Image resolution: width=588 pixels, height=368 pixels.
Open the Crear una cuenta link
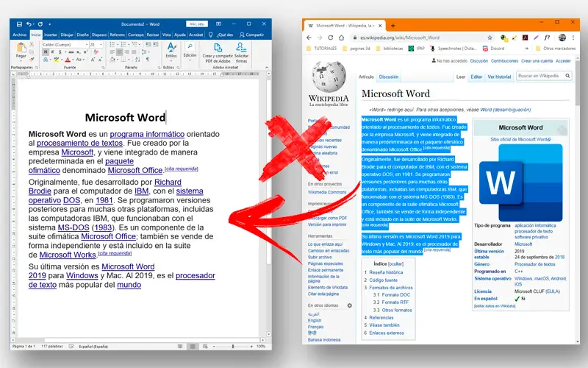click(537, 61)
